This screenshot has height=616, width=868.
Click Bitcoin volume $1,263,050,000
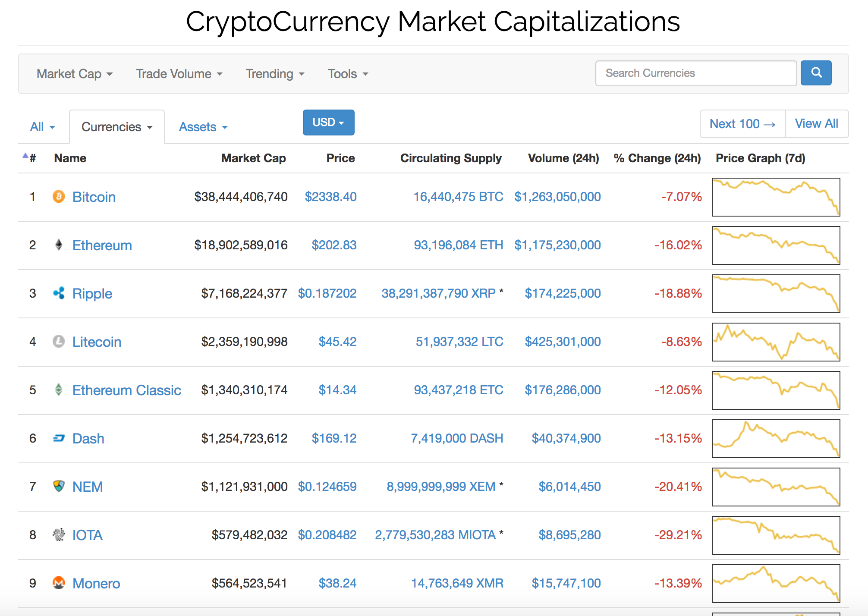click(557, 197)
